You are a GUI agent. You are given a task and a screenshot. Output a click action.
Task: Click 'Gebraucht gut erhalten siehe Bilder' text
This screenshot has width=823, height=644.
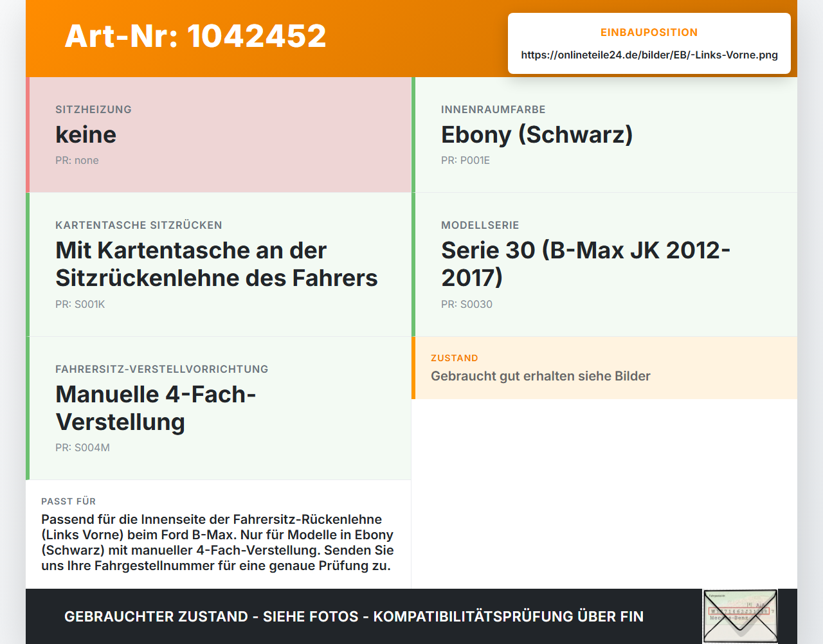(x=541, y=376)
